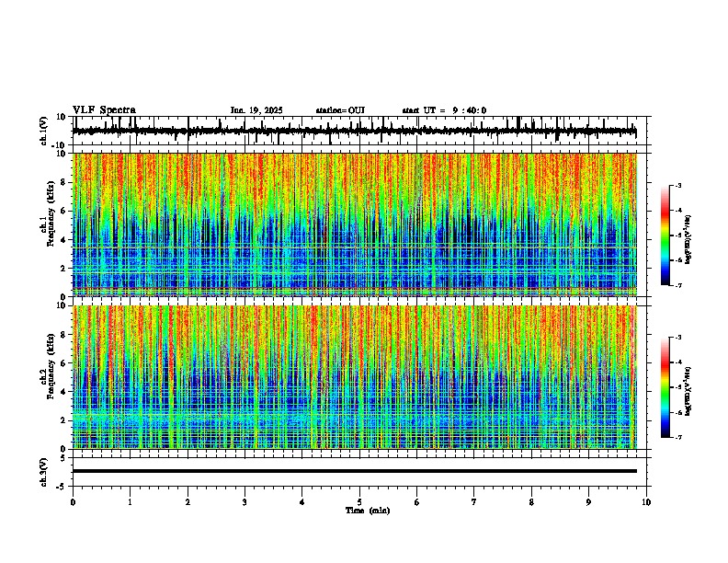Viewport: 728px width, 563px height.
Task: Click the ch.3 flat voltage trace
Action: 355,471
